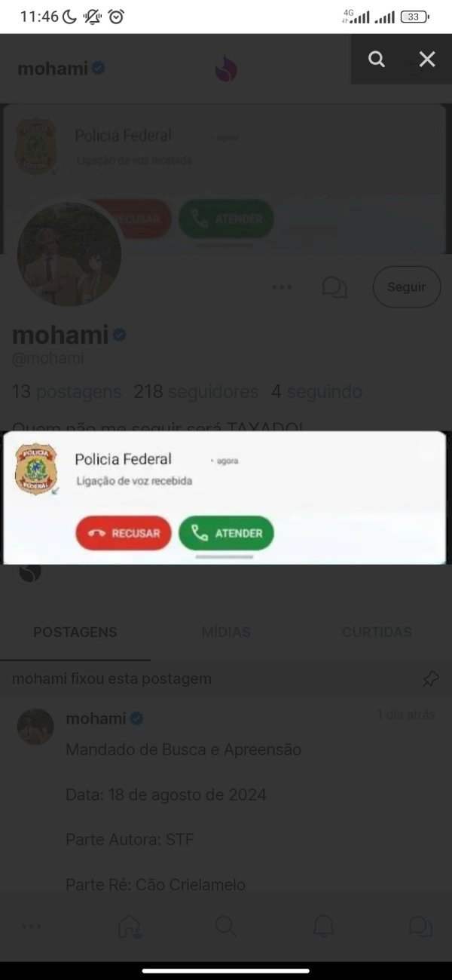Select the POSTAGENS tab
This screenshot has width=452, height=980.
[75, 632]
